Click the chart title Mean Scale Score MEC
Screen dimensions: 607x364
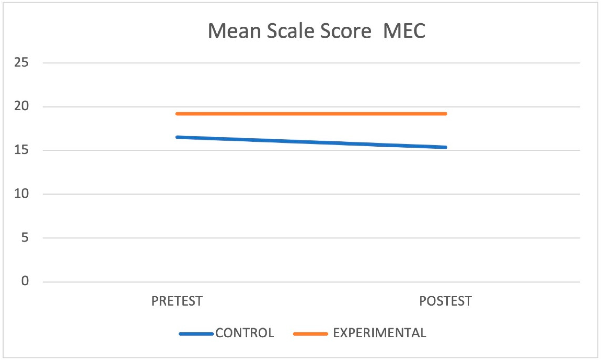(316, 31)
